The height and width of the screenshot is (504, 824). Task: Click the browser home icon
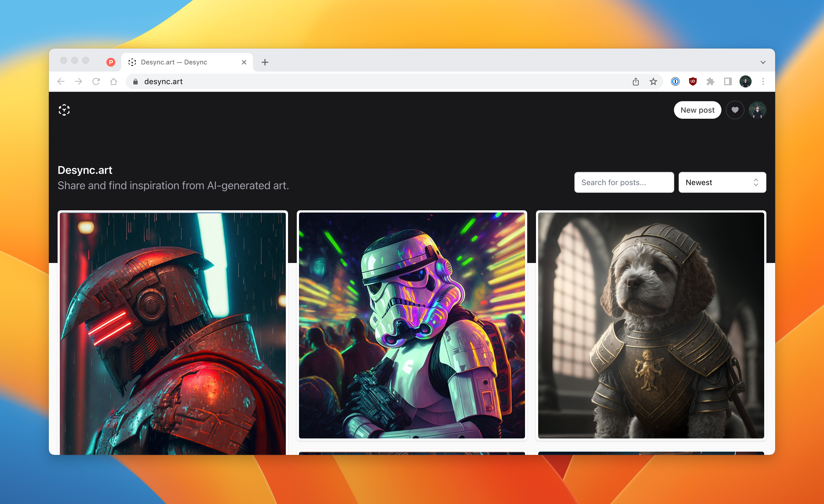113,81
